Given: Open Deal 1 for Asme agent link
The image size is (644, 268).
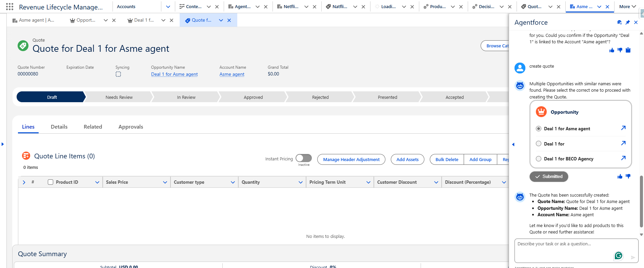Looking at the screenshot, I should pos(174,74).
